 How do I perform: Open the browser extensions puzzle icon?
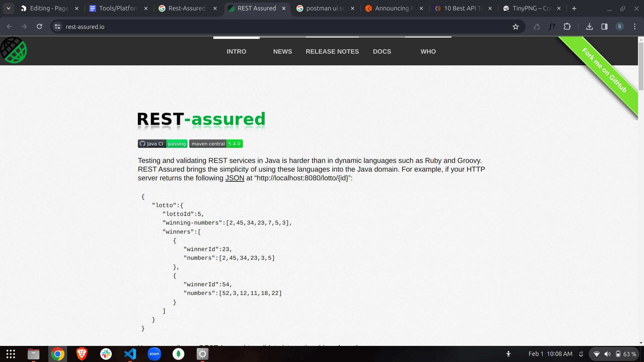(x=568, y=26)
